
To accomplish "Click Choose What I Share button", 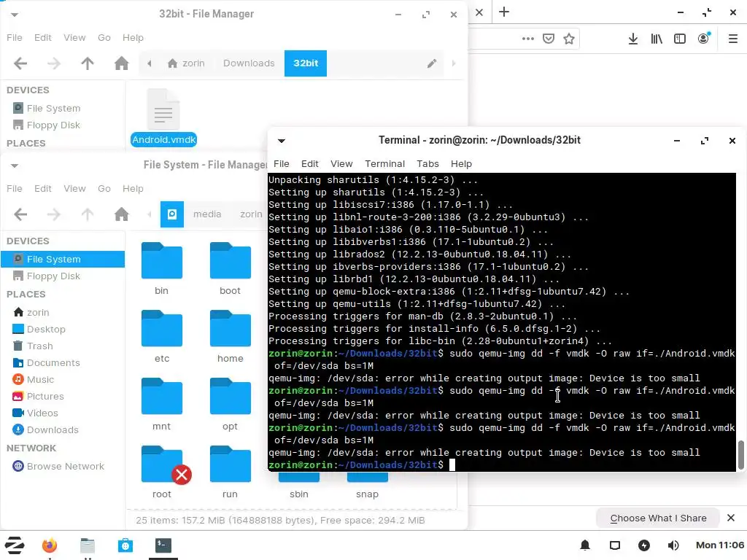I will [x=658, y=518].
